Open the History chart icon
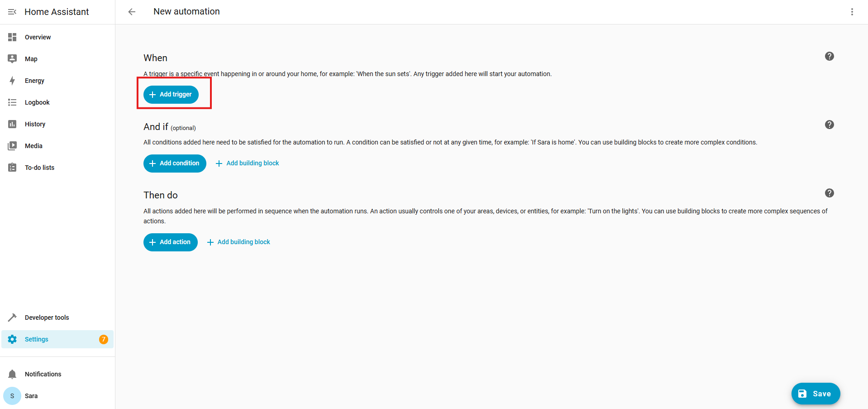 coord(12,124)
